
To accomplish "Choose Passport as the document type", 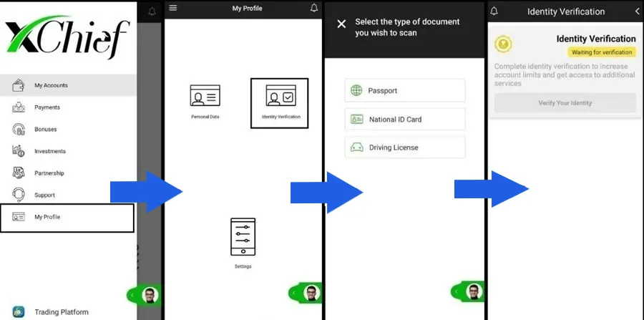I will (x=405, y=91).
